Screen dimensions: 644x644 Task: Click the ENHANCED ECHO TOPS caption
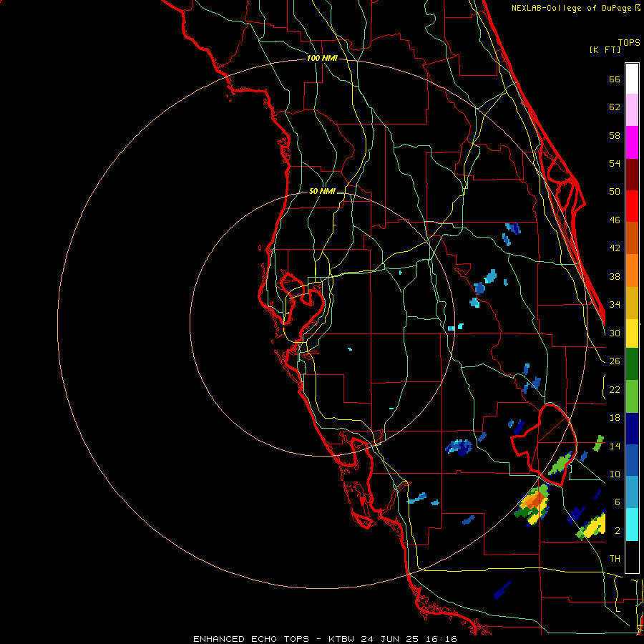pos(251,639)
